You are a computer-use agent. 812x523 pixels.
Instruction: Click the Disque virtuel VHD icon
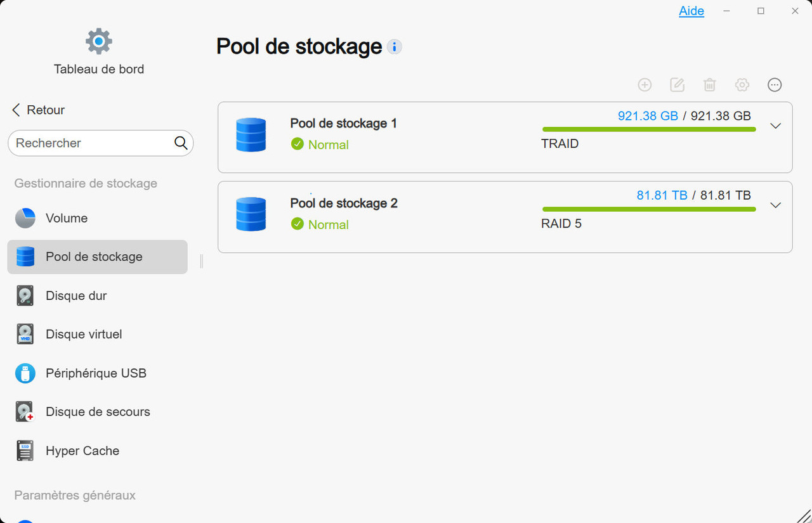[25, 334]
